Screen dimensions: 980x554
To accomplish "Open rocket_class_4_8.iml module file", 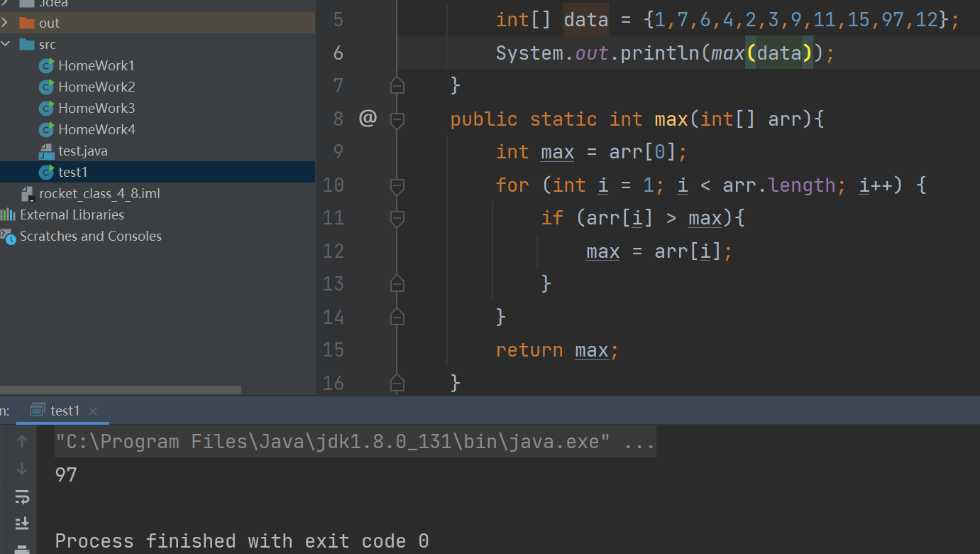I will tap(99, 193).
